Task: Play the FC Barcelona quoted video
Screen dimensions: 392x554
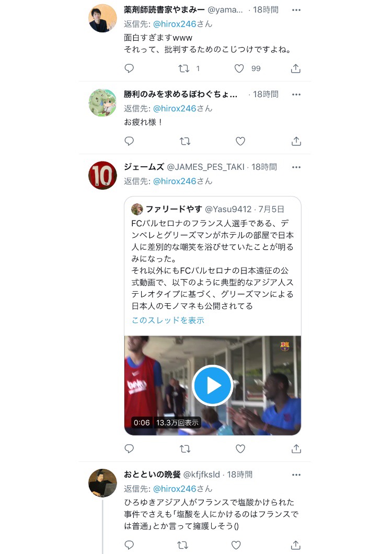Action: (x=212, y=386)
